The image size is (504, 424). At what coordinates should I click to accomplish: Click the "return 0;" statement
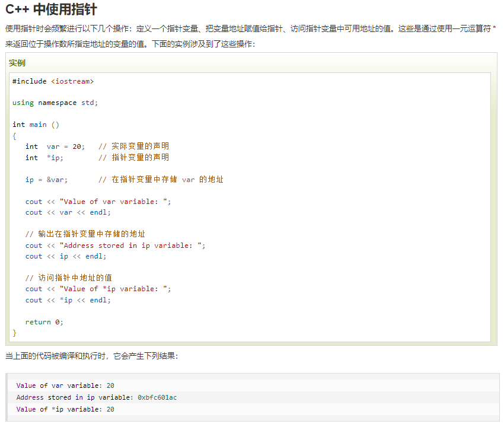click(44, 322)
